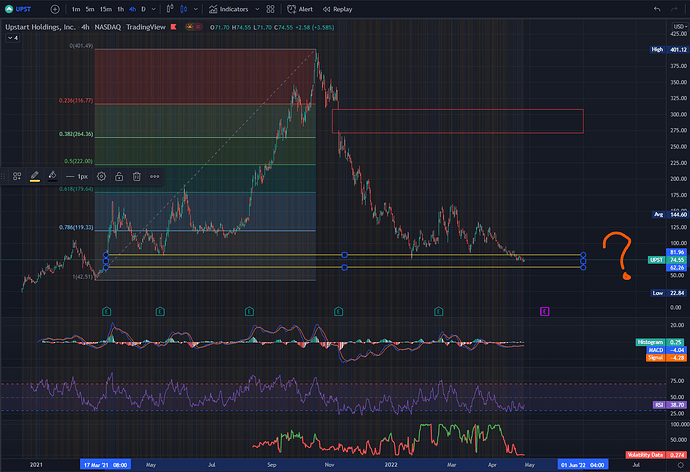Click the 0.5(222.00) Fibonacci level label
Screen dimensions: 690x472
coord(78,161)
